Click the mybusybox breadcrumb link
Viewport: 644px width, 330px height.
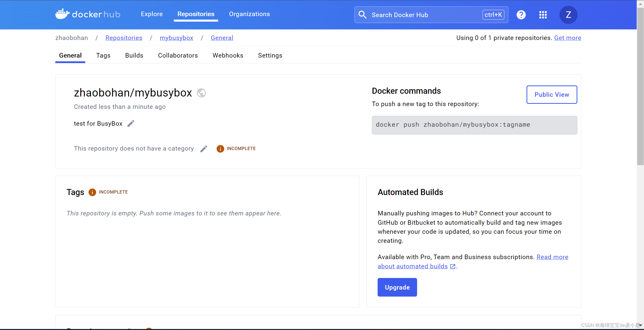tap(176, 38)
